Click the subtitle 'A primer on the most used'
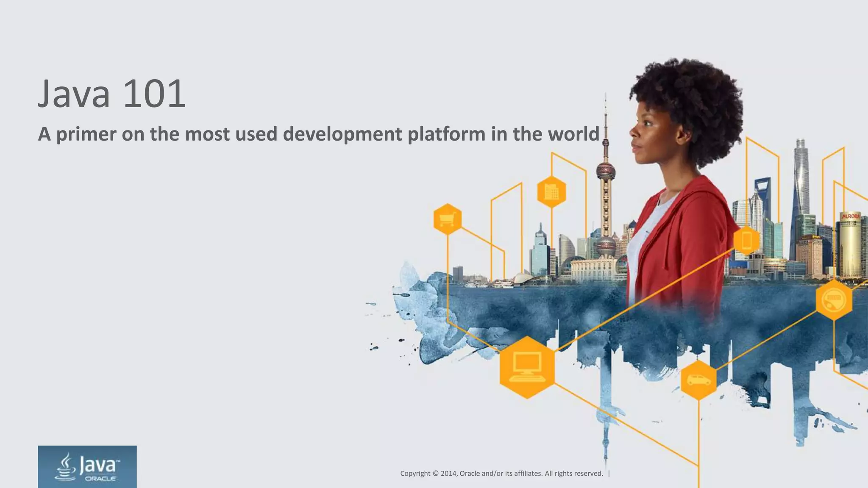Image resolution: width=868 pixels, height=488 pixels. 157,134
